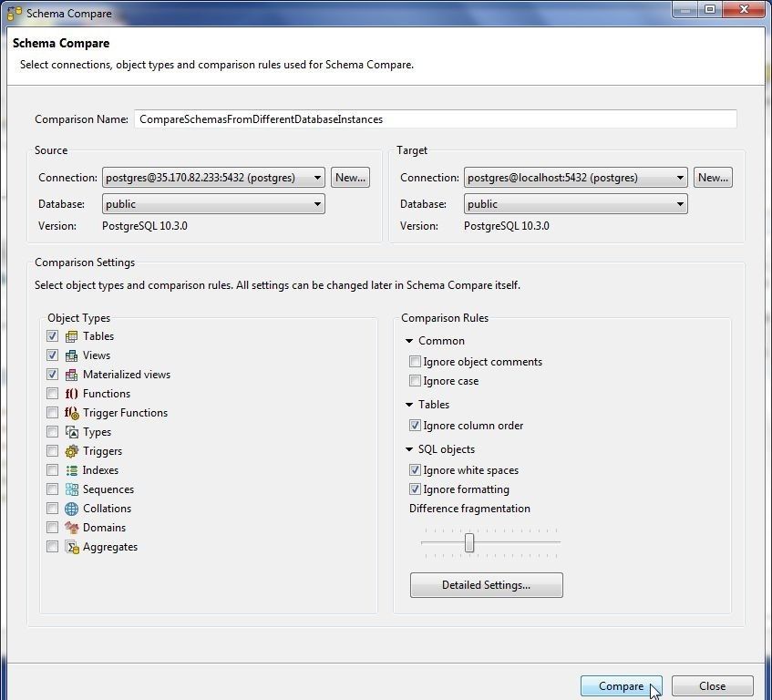772x700 pixels.
Task: Open the Target Connection dropdown
Action: click(575, 178)
